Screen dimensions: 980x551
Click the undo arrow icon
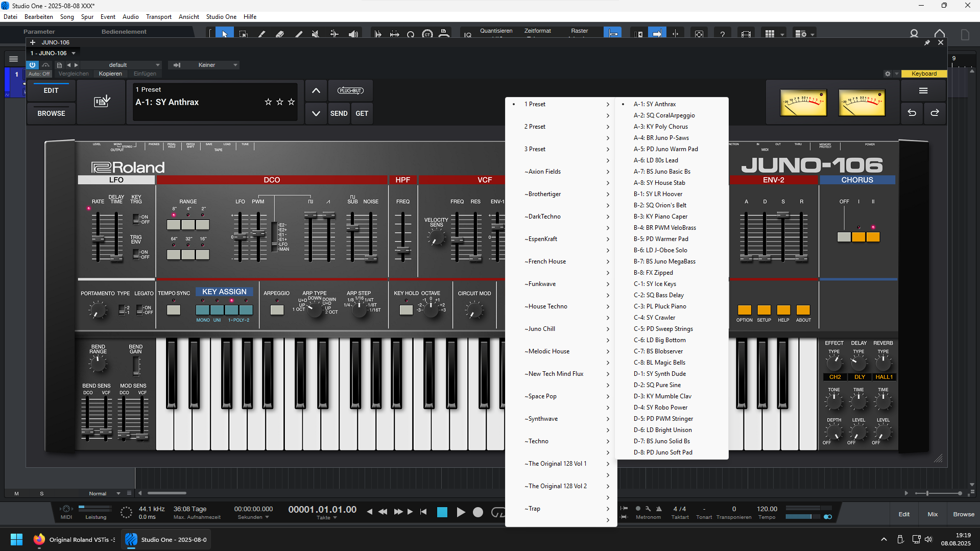click(x=912, y=113)
